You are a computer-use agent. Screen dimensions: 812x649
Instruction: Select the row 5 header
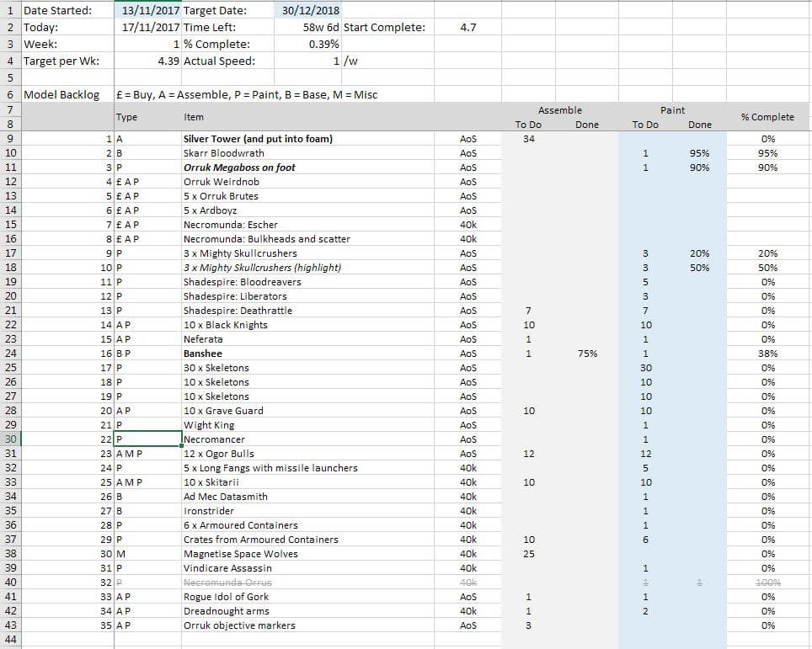tap(10, 77)
